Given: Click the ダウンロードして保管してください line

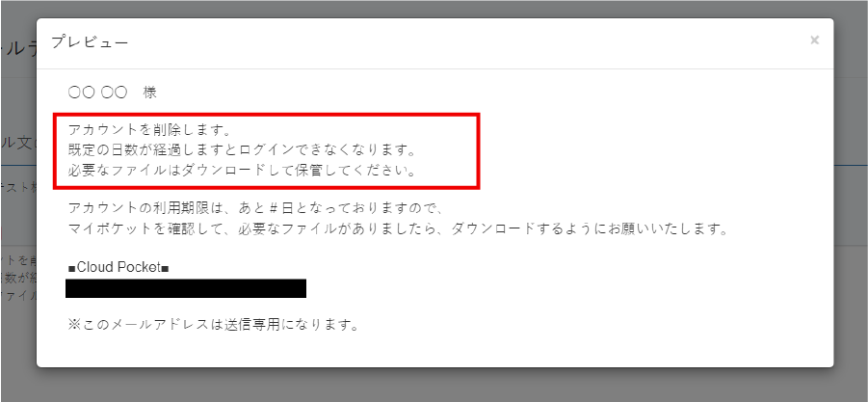Looking at the screenshot, I should [242, 170].
